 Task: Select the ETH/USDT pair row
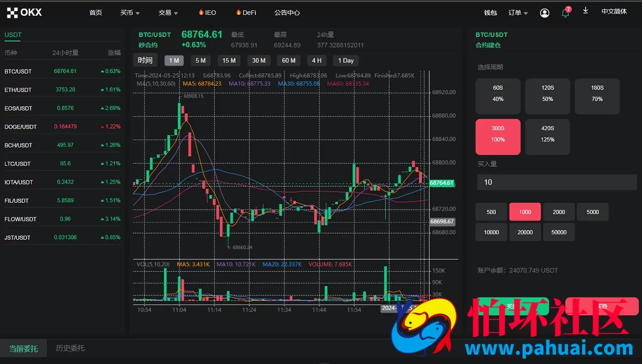coord(62,90)
